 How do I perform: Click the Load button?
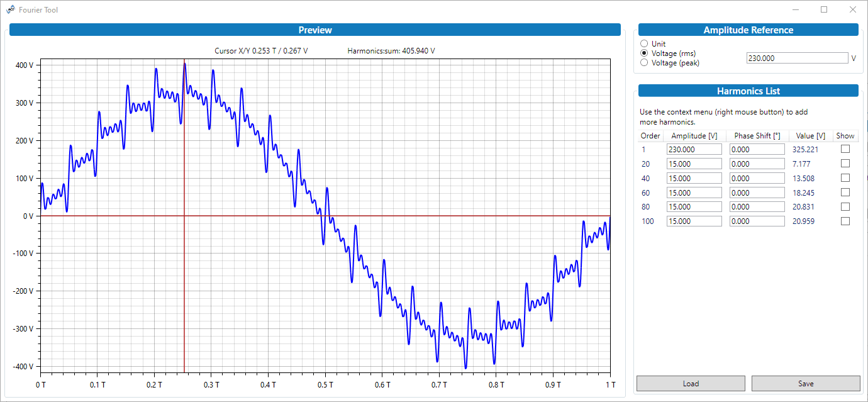coord(691,384)
